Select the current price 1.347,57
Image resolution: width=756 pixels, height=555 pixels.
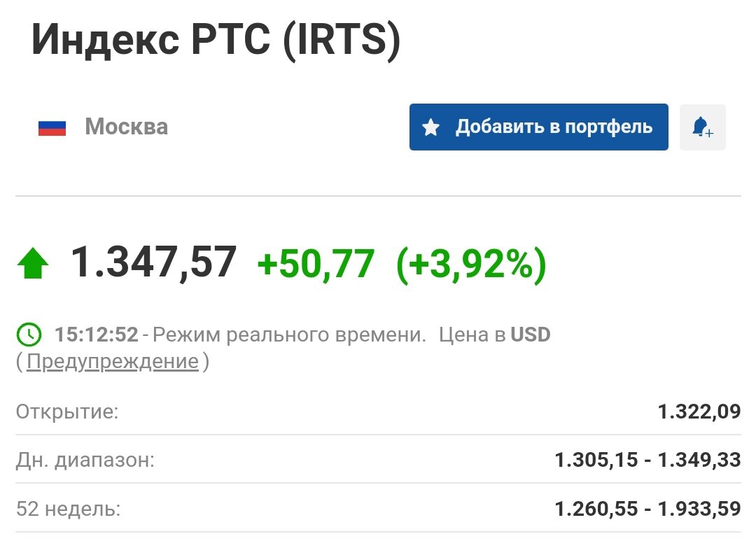[x=154, y=262]
